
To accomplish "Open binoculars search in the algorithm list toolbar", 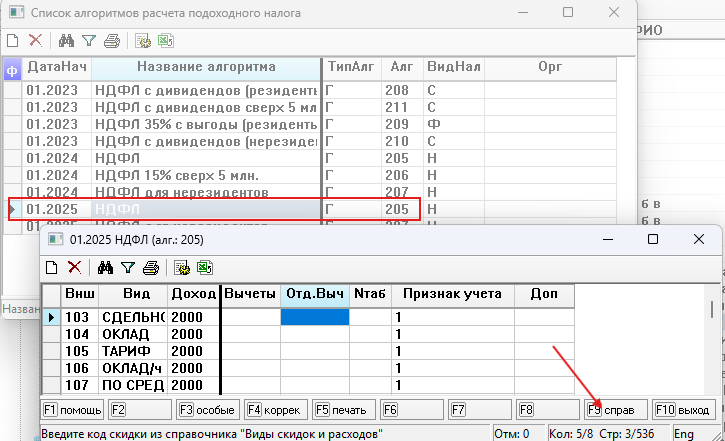I will [67, 41].
